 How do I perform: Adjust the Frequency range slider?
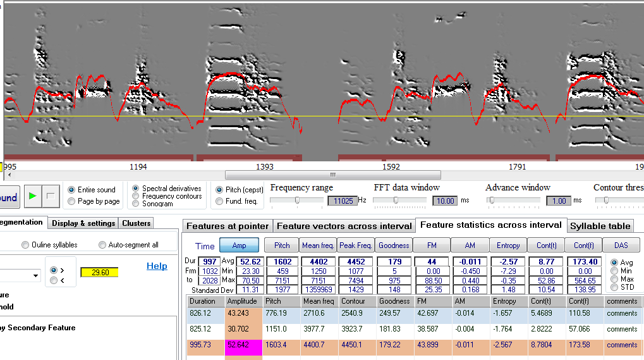point(297,200)
